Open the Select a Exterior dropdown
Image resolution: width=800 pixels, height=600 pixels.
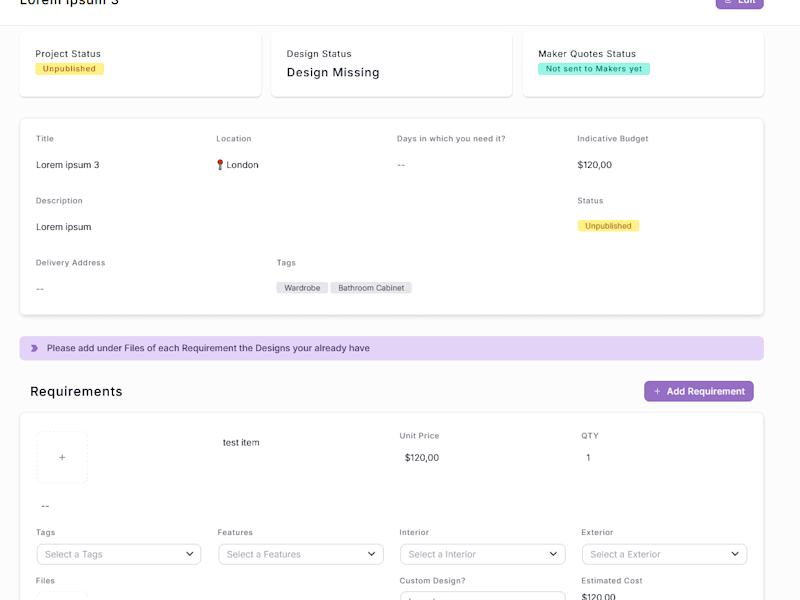pyautogui.click(x=664, y=554)
